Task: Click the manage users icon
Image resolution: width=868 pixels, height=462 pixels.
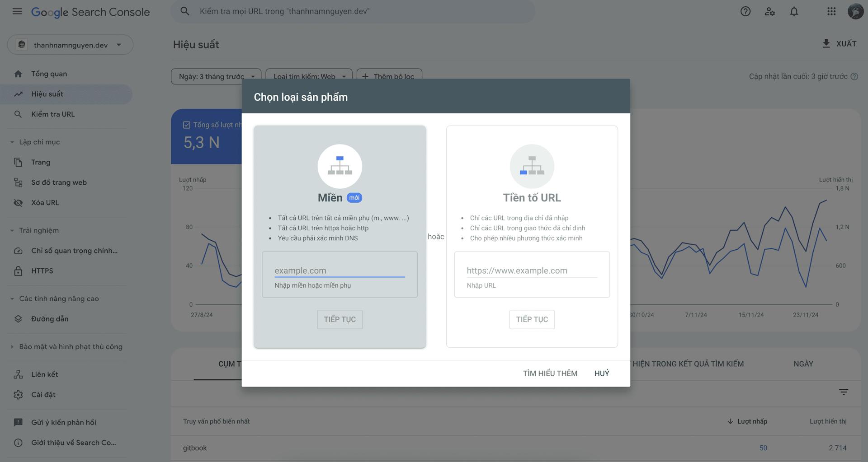Action: 769,11
